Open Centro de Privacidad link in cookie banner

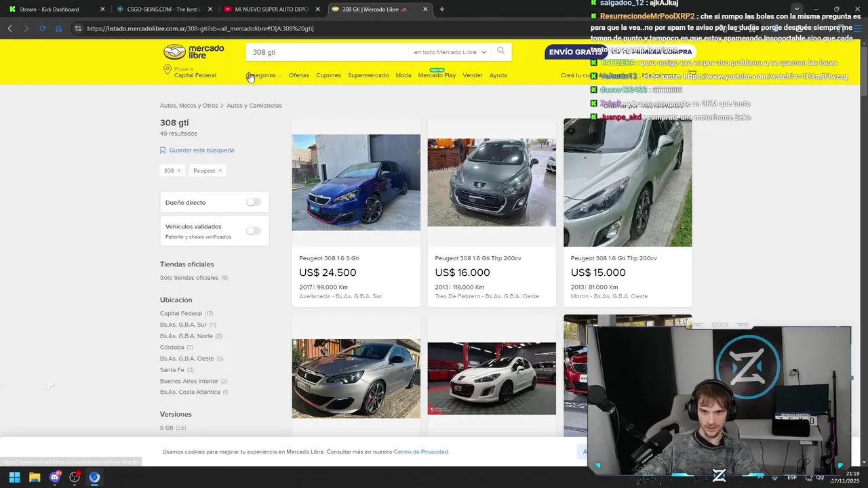point(420,451)
